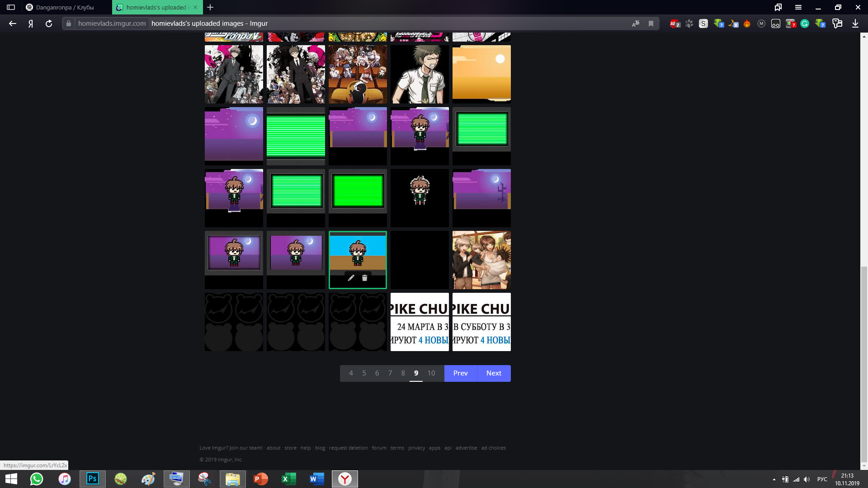868x488 pixels.
Task: Switch to the Danganronpa / Клубы tab
Action: [x=65, y=7]
